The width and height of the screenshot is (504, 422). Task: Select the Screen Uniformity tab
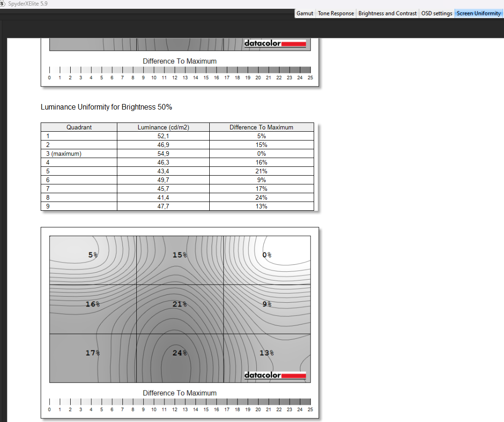pos(479,13)
